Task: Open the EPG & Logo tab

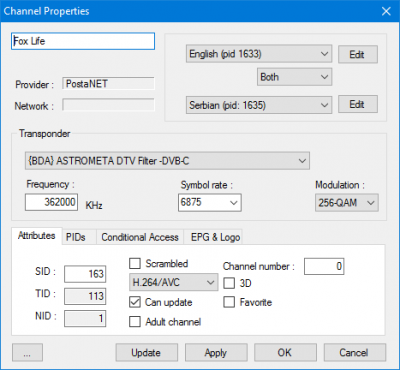Action: pyautogui.click(x=215, y=237)
